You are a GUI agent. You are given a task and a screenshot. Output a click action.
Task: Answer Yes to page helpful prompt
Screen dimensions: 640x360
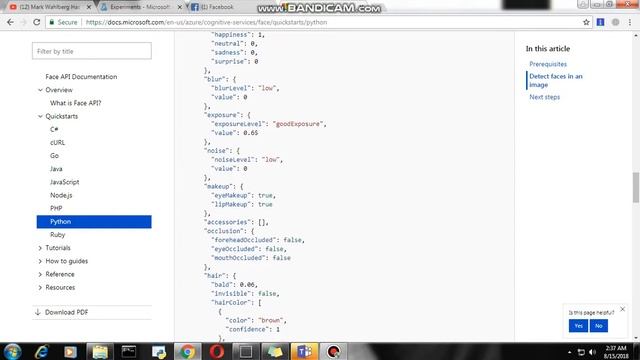[x=578, y=326]
